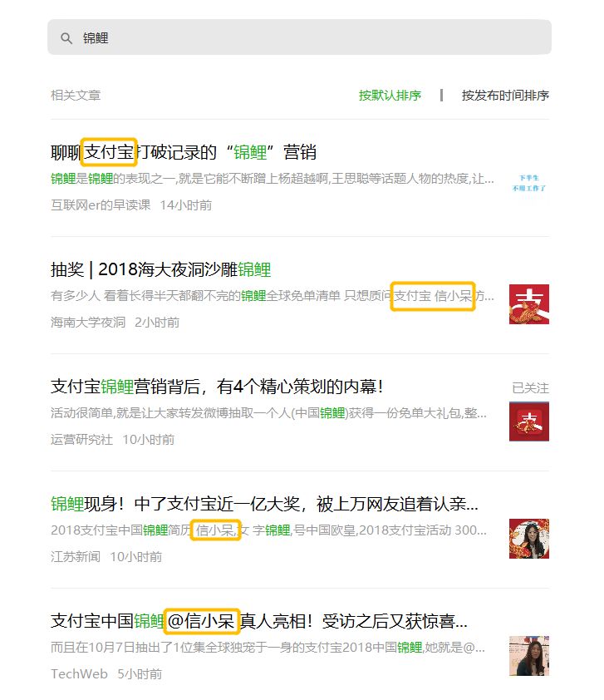Click the 相关文章 section label
This screenshot has height=700, width=604.
click(76, 95)
